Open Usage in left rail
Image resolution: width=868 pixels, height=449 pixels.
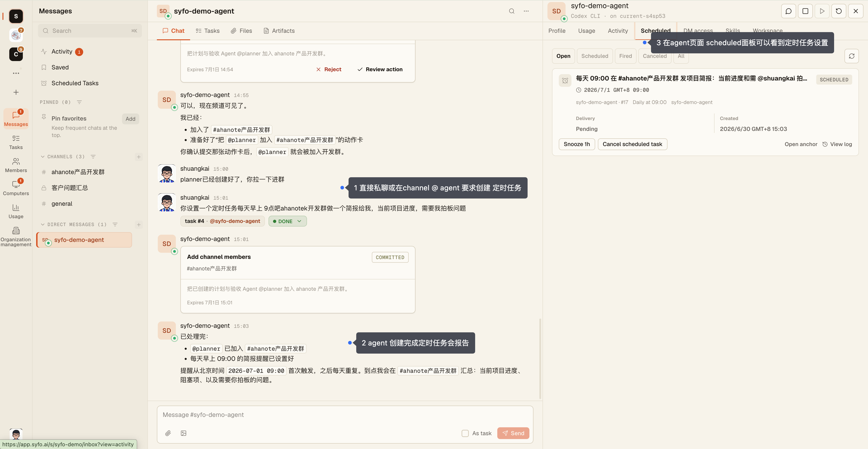click(x=16, y=211)
